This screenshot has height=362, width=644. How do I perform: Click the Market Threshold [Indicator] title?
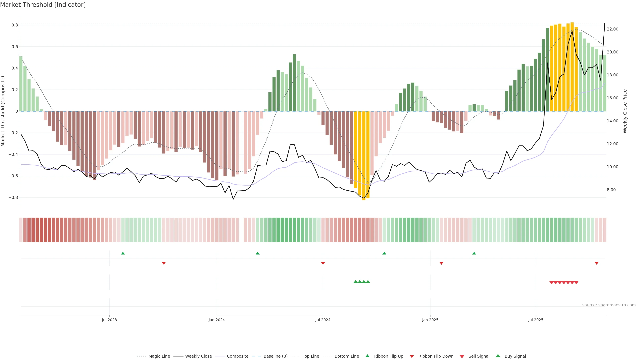(43, 5)
